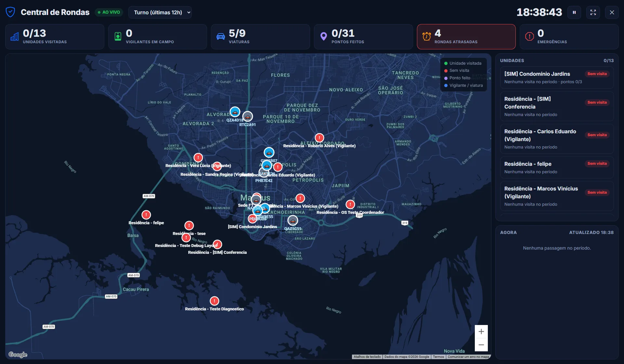Open the Turno (últimas 12h) period dropdown
Screen dimensions: 624x364
coord(160,12)
